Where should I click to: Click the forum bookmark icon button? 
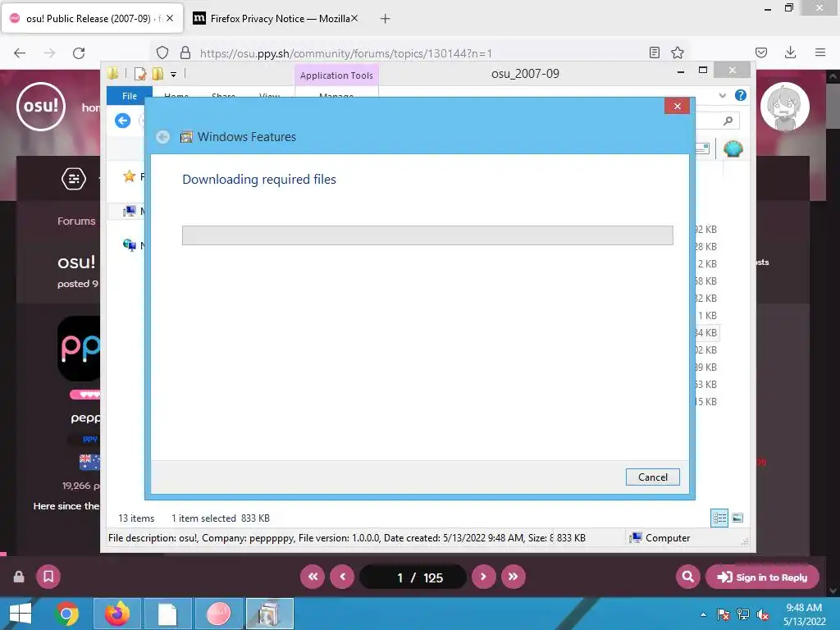[48, 577]
